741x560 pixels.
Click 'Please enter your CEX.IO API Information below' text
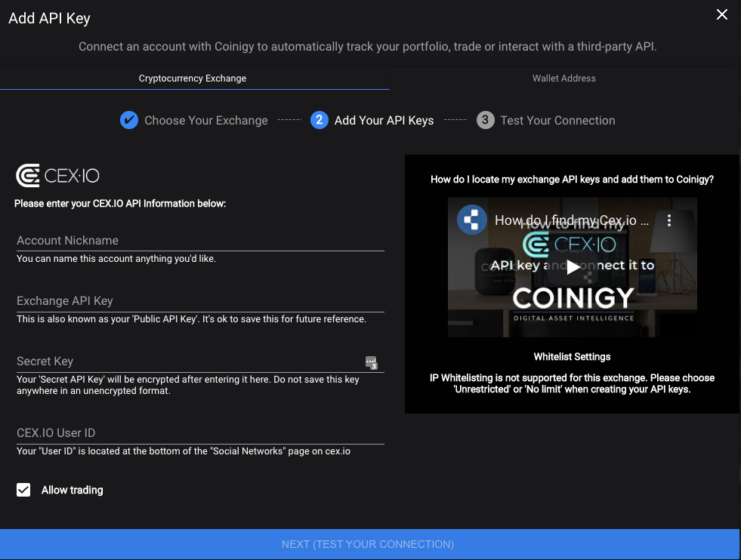pos(120,204)
